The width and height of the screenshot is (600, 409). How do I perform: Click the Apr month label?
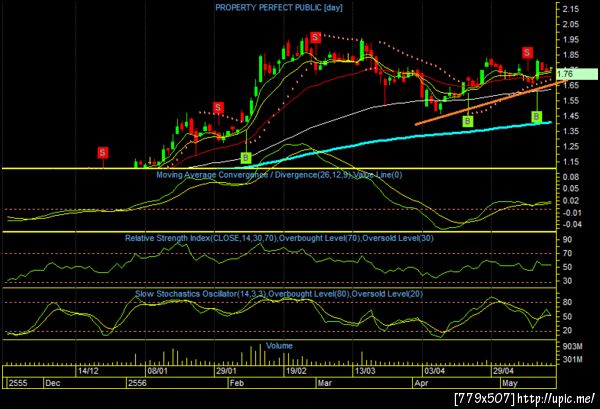pos(421,383)
